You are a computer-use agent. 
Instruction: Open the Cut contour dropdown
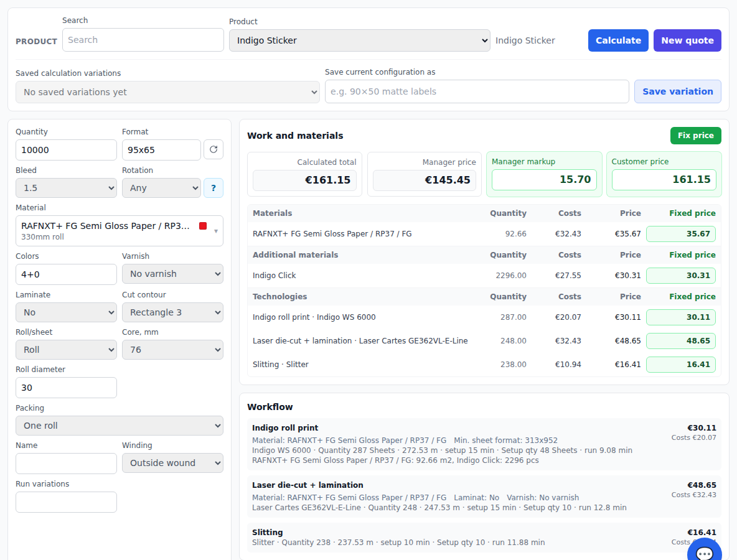coord(172,312)
